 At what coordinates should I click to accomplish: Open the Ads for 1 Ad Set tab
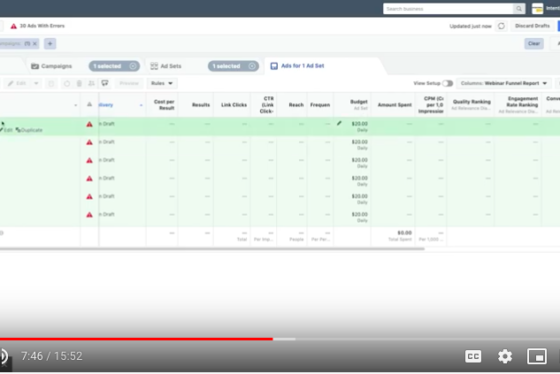(x=298, y=66)
